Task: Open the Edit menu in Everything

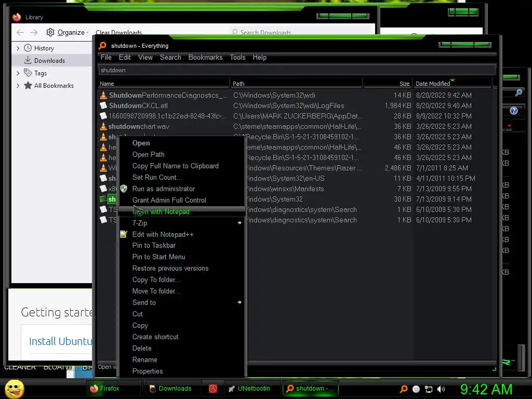Action: click(x=125, y=57)
